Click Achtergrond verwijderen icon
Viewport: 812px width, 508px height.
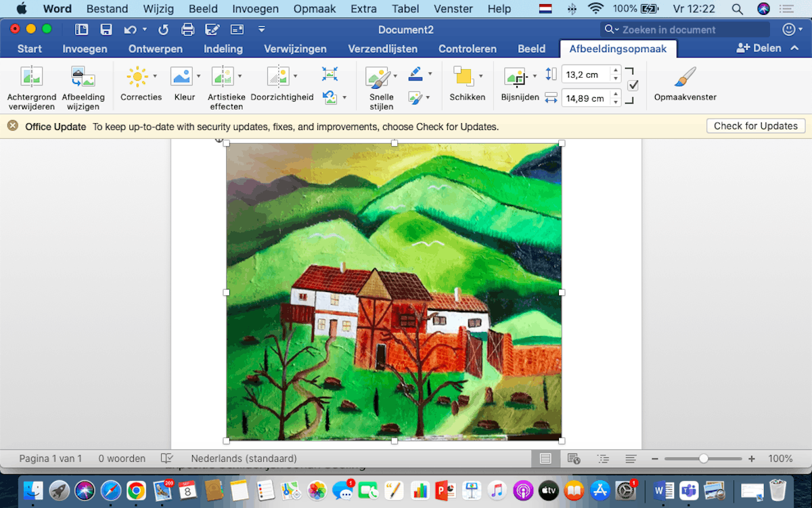[31, 77]
